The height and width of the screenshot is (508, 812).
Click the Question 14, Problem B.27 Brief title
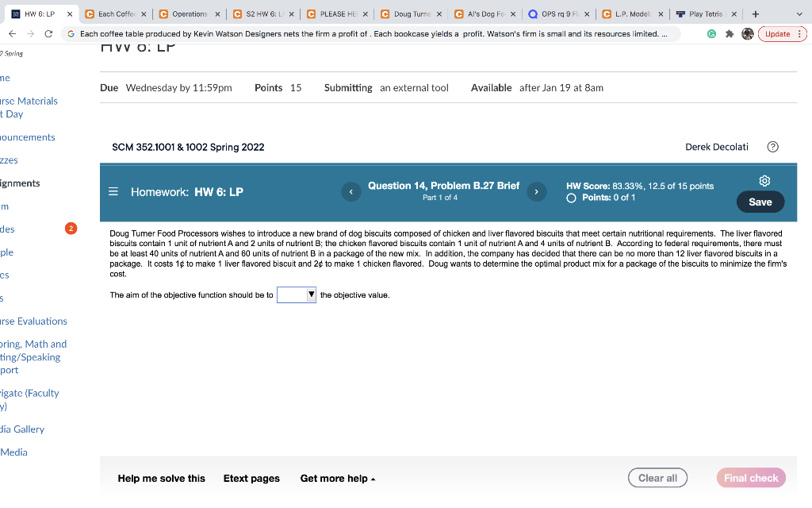pos(443,186)
